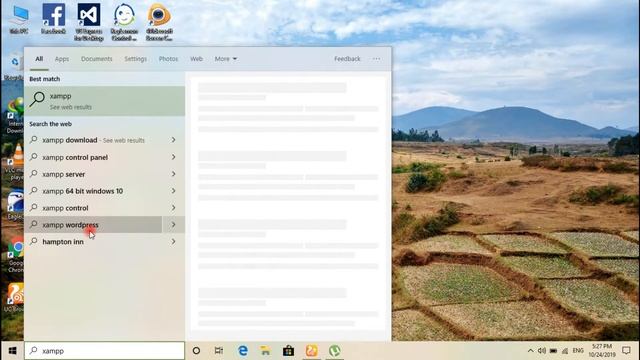Screen dimensions: 640x360
Task: Expand arrow for 'xampp wordpress'
Action: click(173, 225)
